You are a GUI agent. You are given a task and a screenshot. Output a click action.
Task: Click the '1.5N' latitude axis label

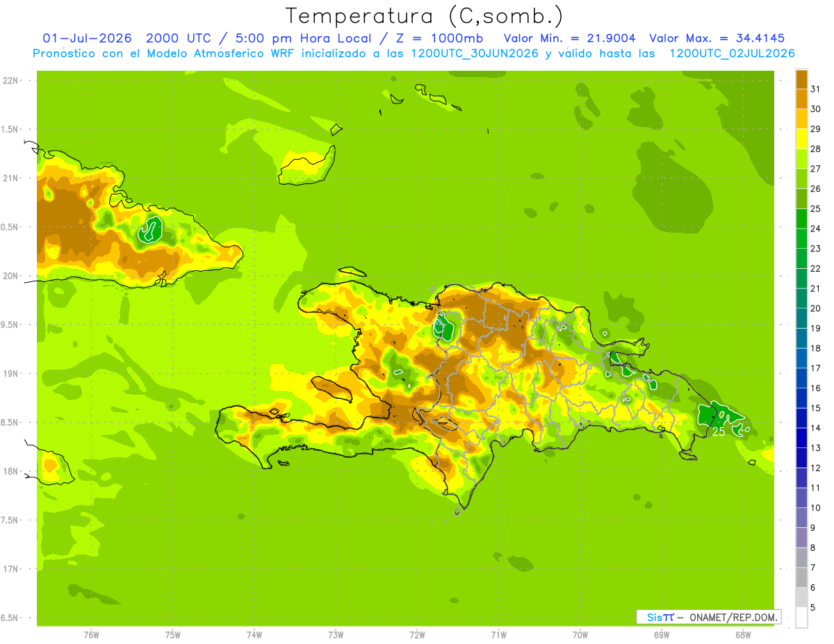tap(11, 129)
